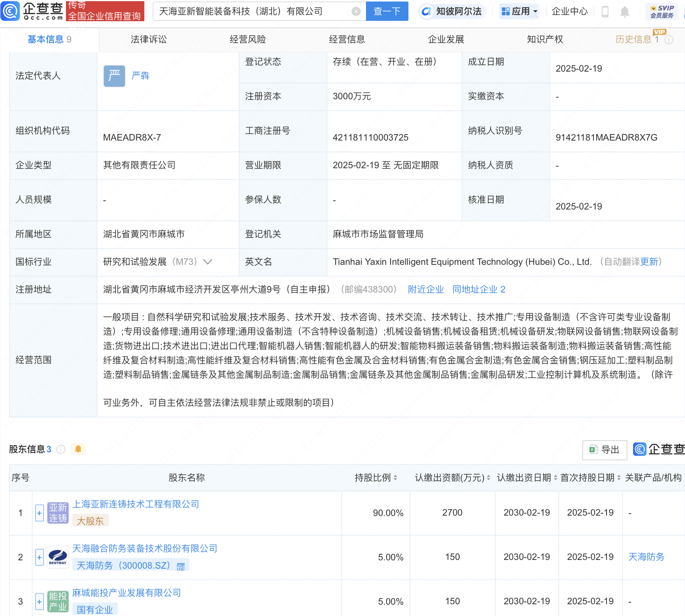This screenshot has width=685, height=616.
Task: Toggle shareholder change alert bell
Action: 78,449
